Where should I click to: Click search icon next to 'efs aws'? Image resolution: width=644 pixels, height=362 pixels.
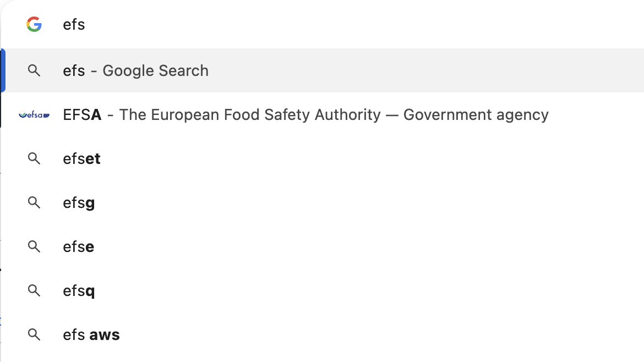(x=34, y=334)
